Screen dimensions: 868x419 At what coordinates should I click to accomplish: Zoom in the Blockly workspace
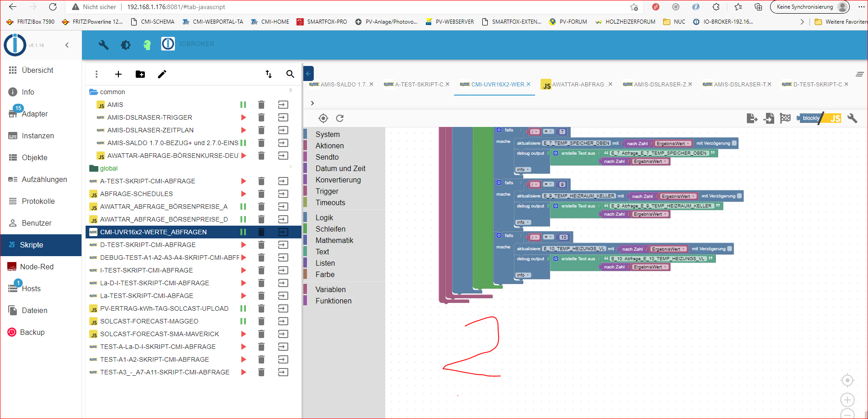click(x=847, y=400)
